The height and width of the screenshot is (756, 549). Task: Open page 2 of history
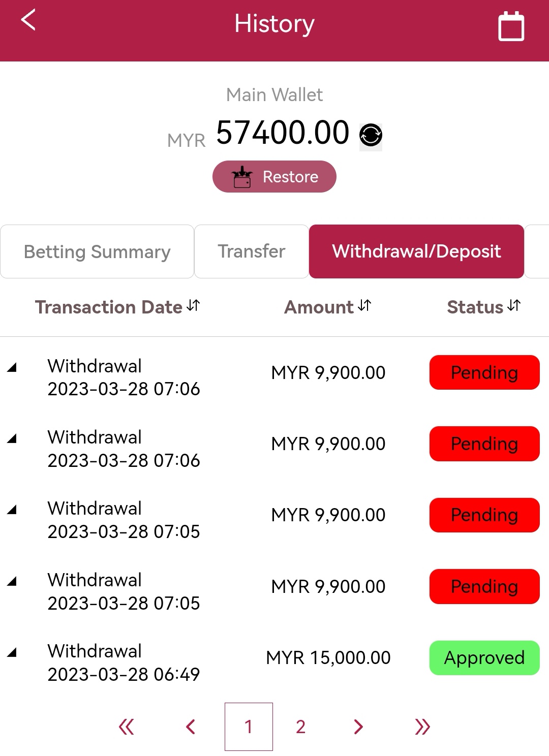(300, 727)
